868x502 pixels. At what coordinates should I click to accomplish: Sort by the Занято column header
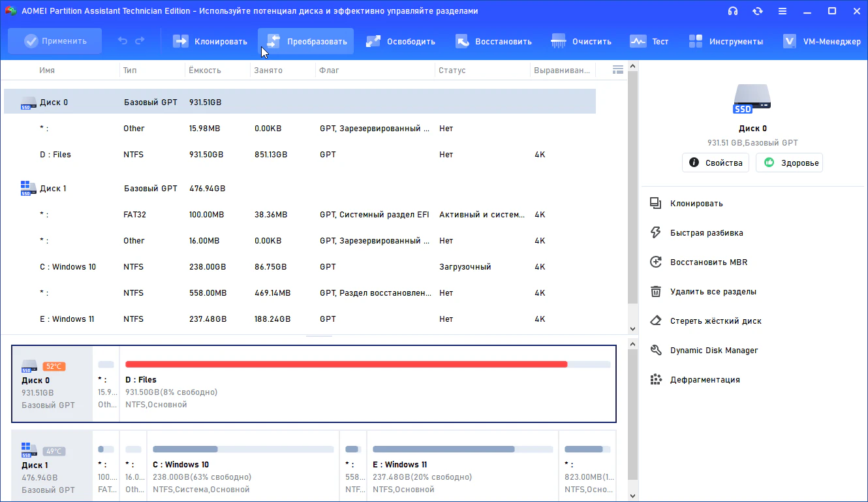268,70
